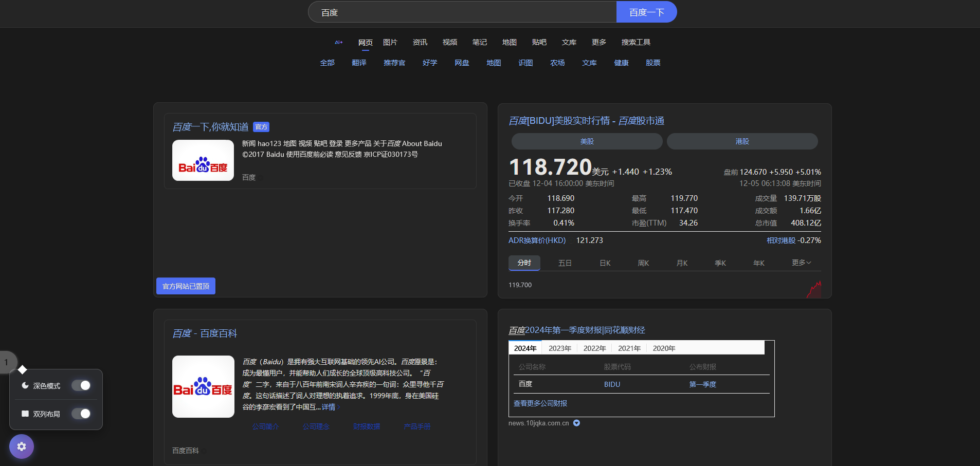Select the 2020年 financial report tab
The width and height of the screenshot is (980, 466).
pos(664,348)
